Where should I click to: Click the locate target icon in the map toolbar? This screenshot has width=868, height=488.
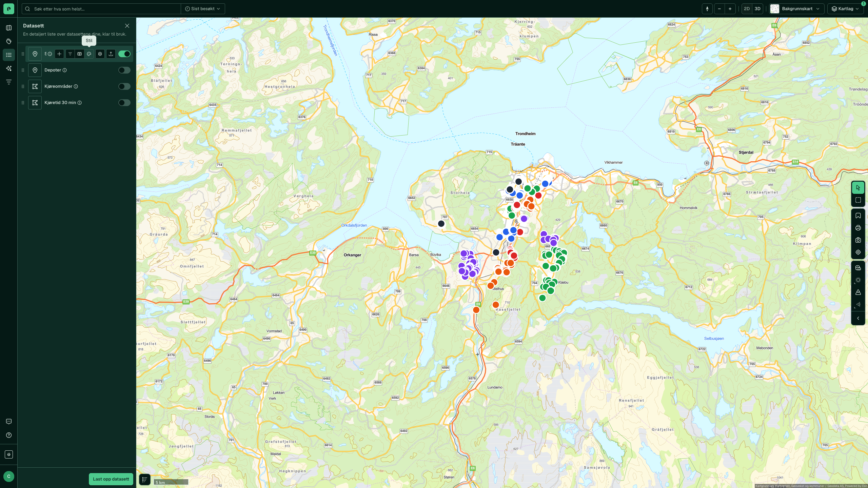[x=858, y=252]
